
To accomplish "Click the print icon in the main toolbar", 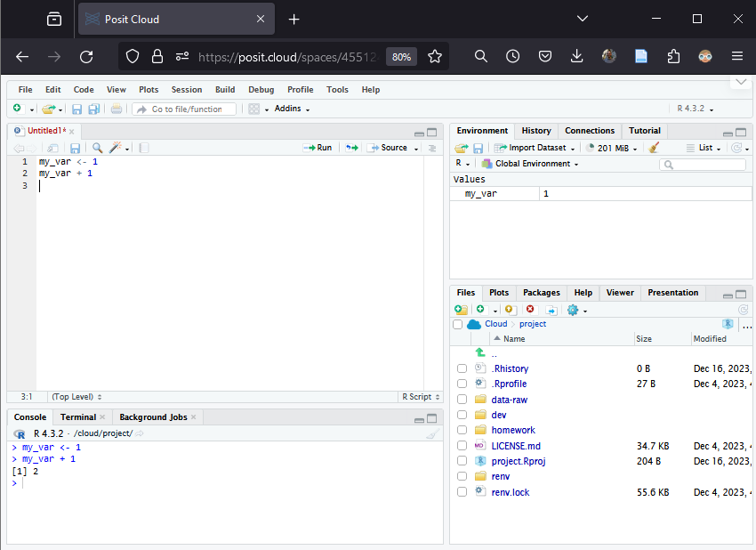I will 117,109.
